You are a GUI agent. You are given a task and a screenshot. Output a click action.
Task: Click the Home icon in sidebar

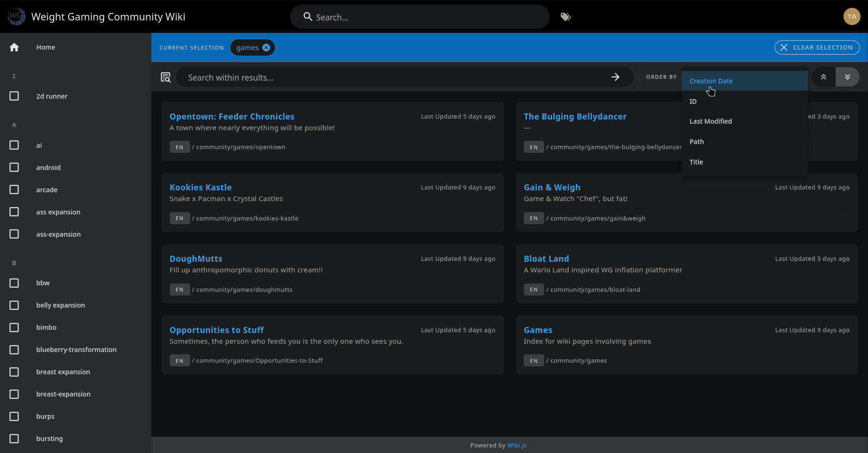[x=14, y=47]
